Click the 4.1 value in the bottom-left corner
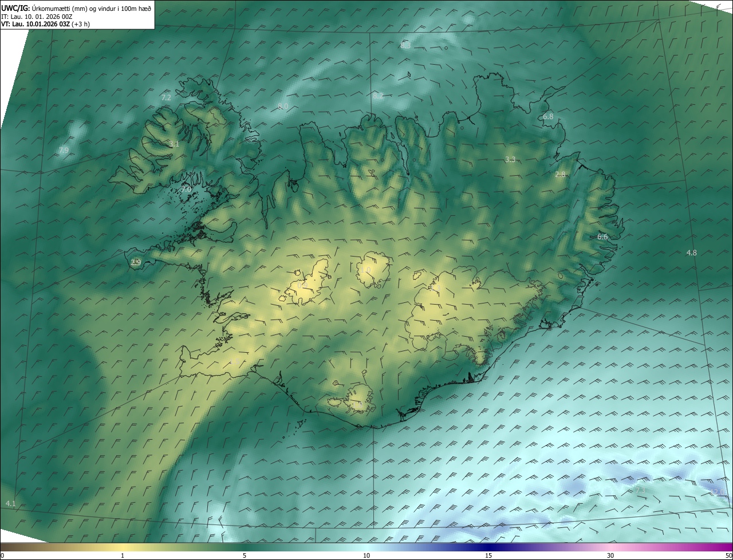The width and height of the screenshot is (733, 560). [x=10, y=503]
